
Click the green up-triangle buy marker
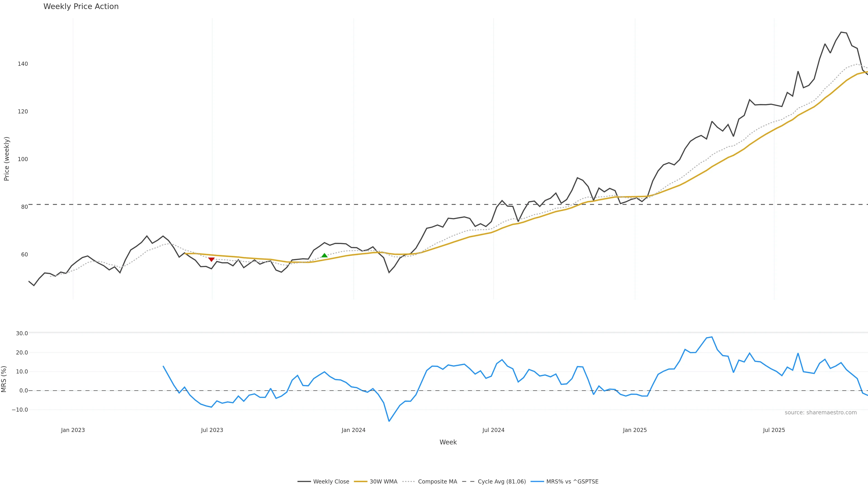click(324, 256)
